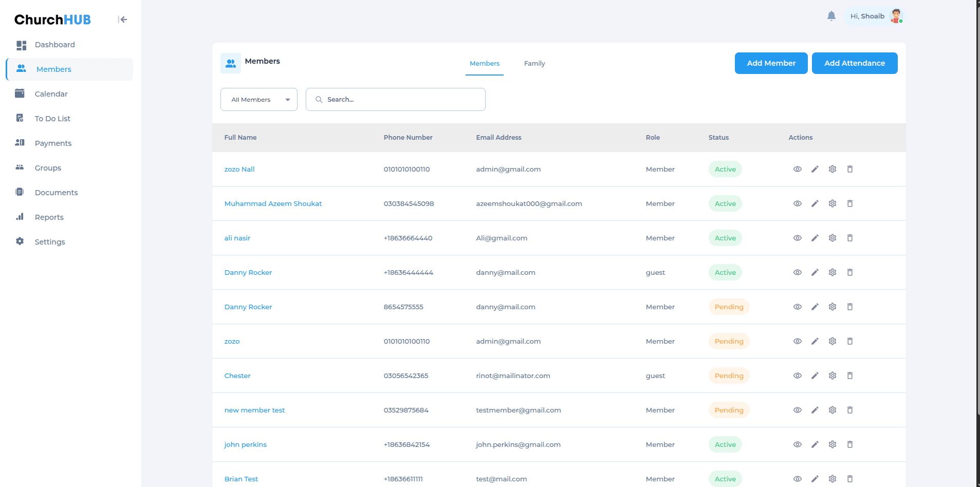Screen dimensions: 980x487
Task: Open gear settings for new member test
Action: pos(832,410)
